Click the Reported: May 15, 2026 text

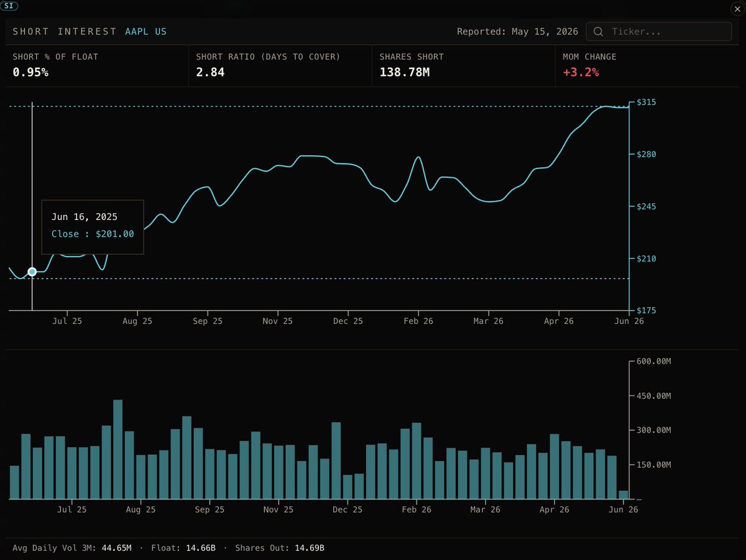pyautogui.click(x=517, y=32)
